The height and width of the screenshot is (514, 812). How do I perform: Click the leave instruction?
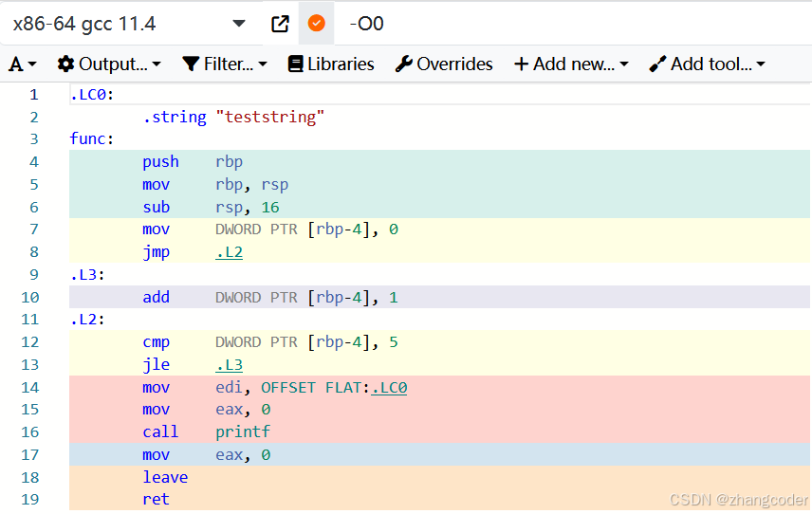pyautogui.click(x=165, y=477)
